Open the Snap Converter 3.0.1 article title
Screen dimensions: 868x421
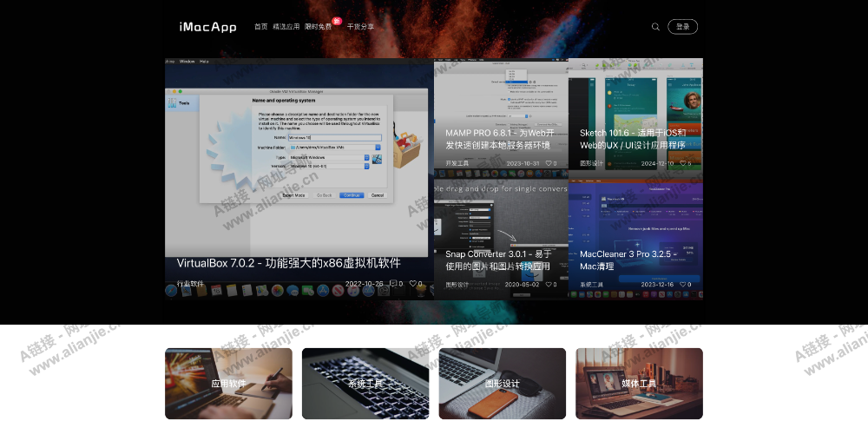click(499, 260)
